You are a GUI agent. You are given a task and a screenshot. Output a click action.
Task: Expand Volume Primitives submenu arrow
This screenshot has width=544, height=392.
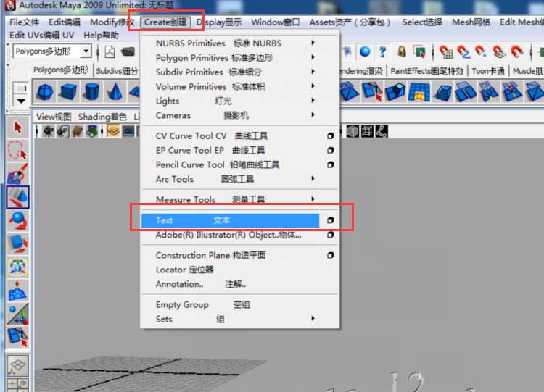click(313, 86)
